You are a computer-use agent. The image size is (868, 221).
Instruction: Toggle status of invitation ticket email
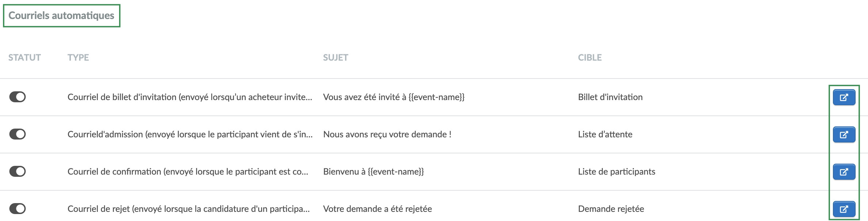(x=18, y=97)
